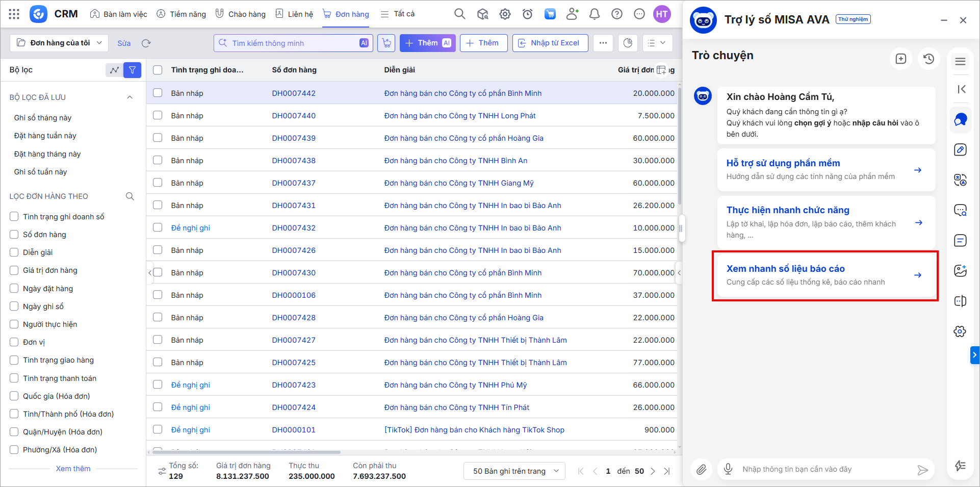Collapse the Bộ lọc đã lưu section
The height and width of the screenshot is (487, 980).
[x=130, y=97]
